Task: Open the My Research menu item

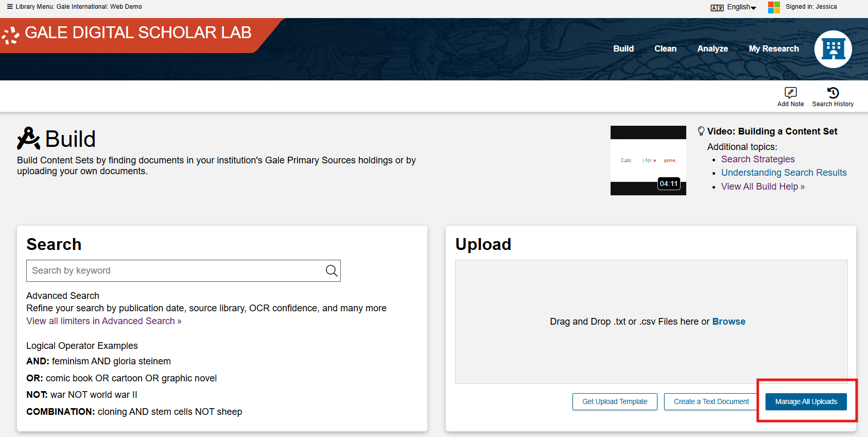Action: point(774,48)
